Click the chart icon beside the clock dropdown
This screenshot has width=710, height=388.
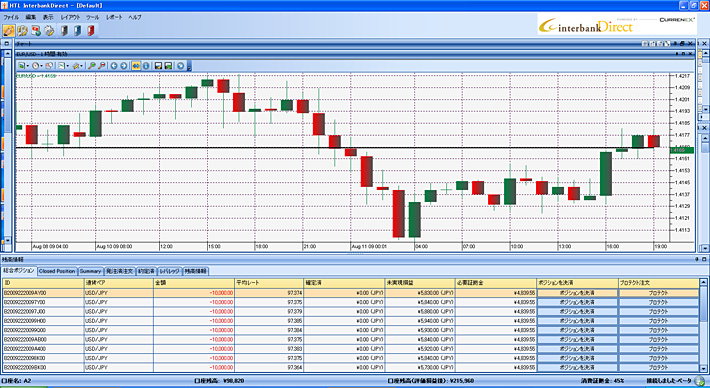pyautogui.click(x=48, y=66)
